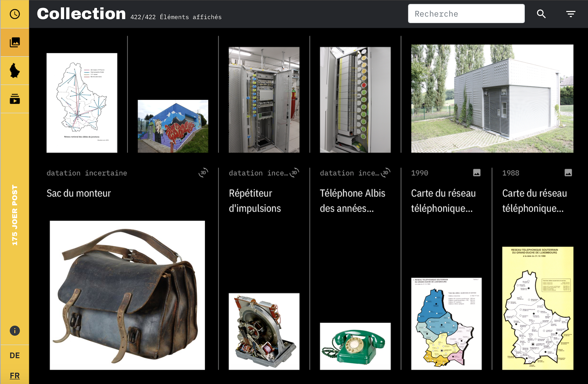The width and height of the screenshot is (588, 384).
Task: Open the Téléphone Albis des années item
Action: click(352, 201)
